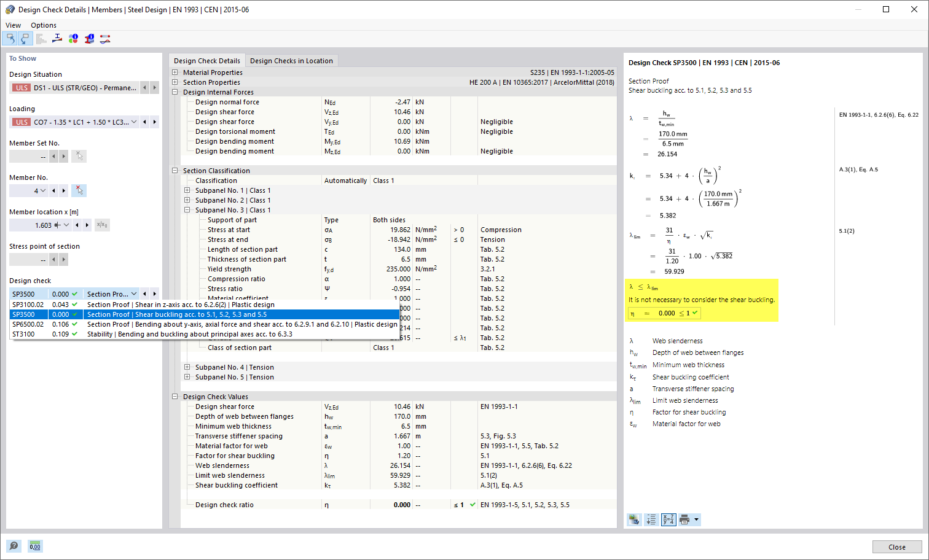Select the Web slenderness row
Image resolution: width=929 pixels, height=560 pixels.
pyautogui.click(x=399, y=465)
